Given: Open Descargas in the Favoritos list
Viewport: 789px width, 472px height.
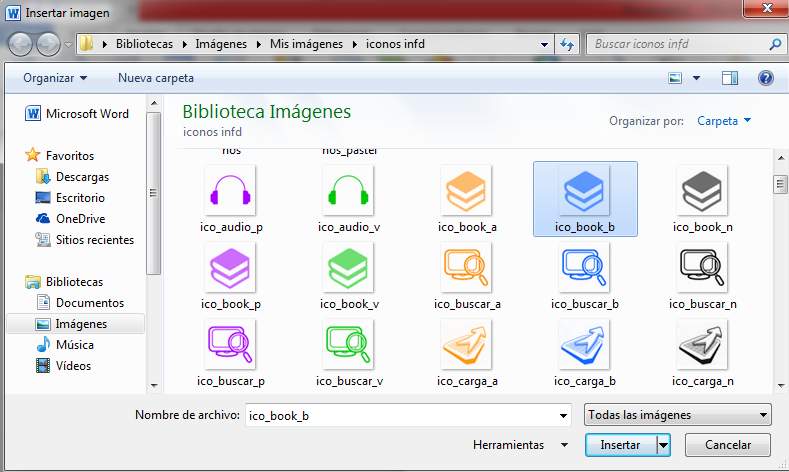Looking at the screenshot, I should click(x=82, y=177).
